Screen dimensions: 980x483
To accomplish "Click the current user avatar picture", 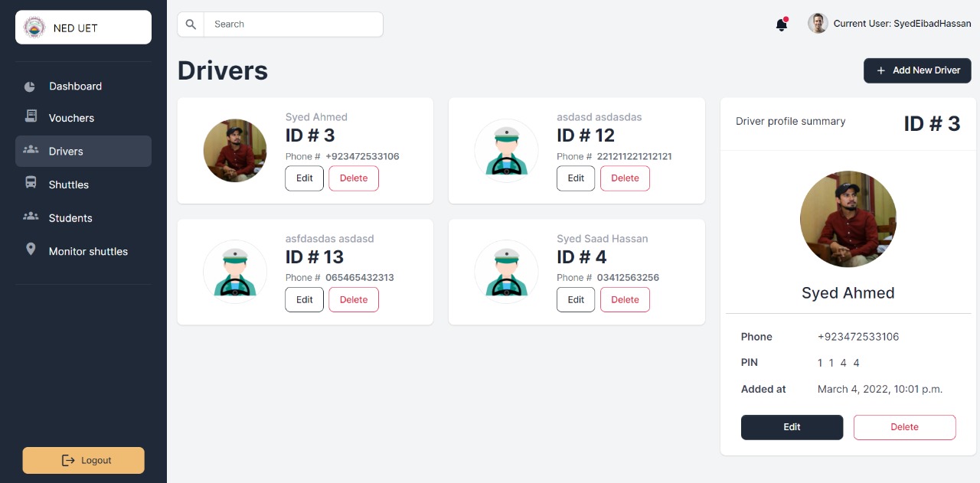I will click(818, 23).
